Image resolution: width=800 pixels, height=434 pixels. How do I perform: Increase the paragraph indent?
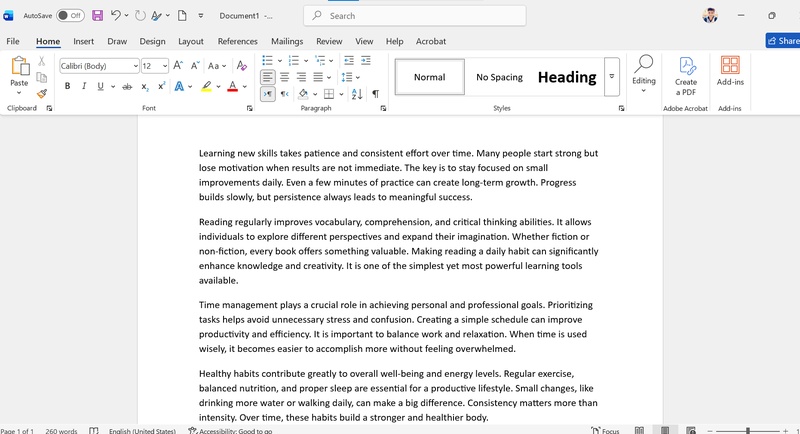[x=366, y=61]
